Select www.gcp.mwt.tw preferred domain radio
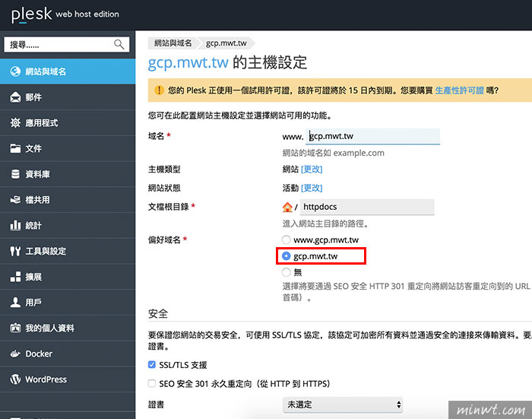532x419 pixels. pyautogui.click(x=286, y=240)
